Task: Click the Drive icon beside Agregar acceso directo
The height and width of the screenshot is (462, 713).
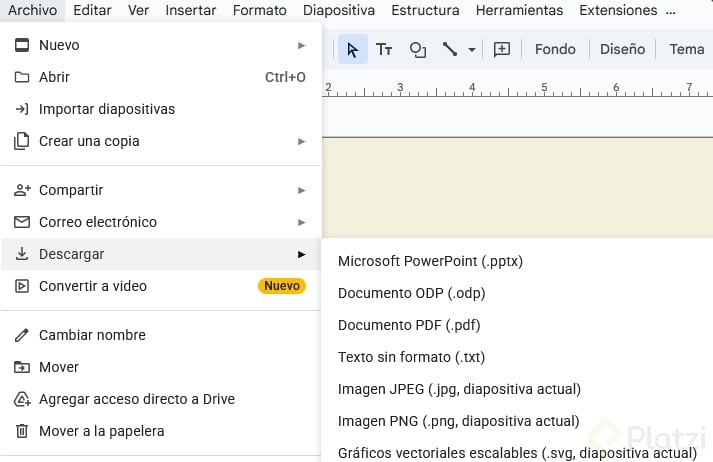Action: 21,399
